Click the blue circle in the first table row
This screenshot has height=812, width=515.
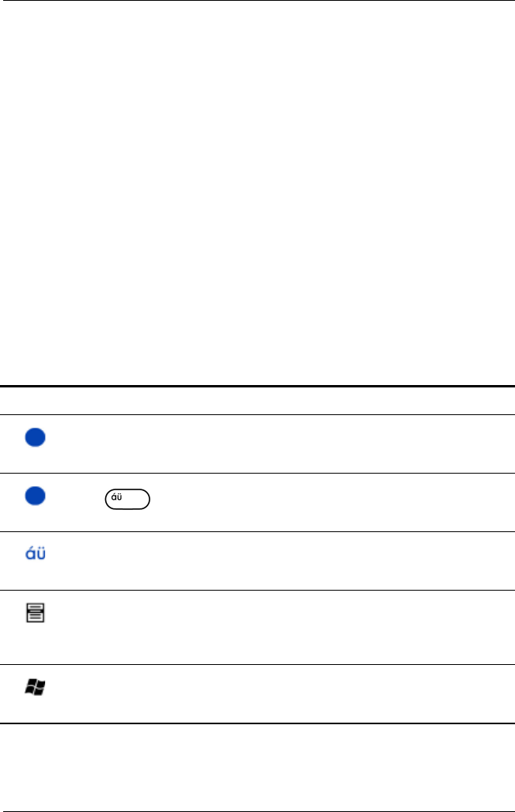36,437
